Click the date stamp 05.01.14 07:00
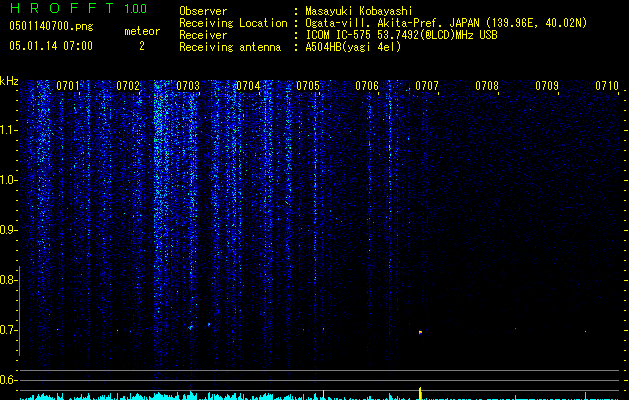Viewport: 629px width, 400px height. coord(51,46)
